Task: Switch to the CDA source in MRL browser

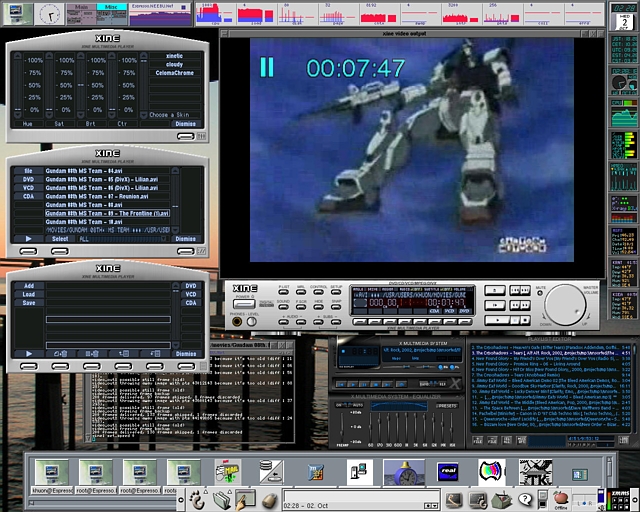Action: click(28, 197)
